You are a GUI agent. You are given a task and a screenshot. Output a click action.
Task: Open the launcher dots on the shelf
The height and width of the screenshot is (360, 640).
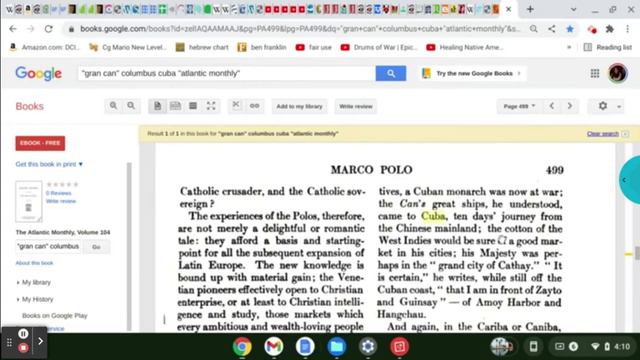point(9,342)
